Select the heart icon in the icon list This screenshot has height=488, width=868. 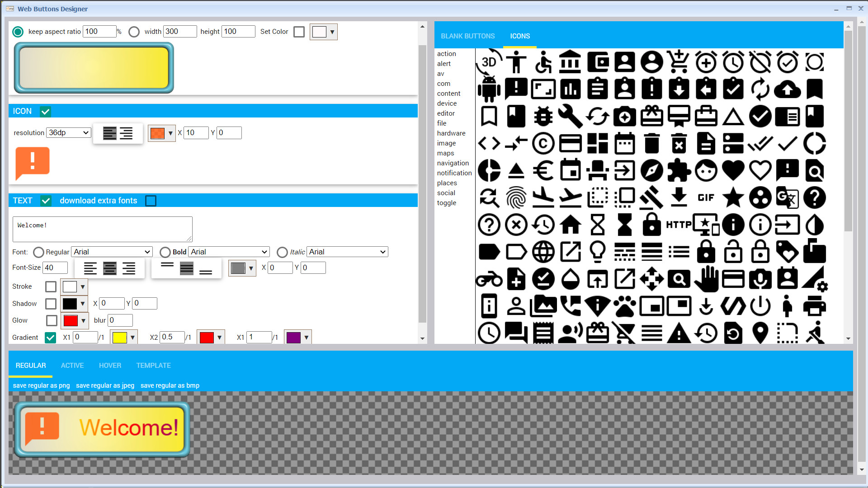tap(733, 170)
